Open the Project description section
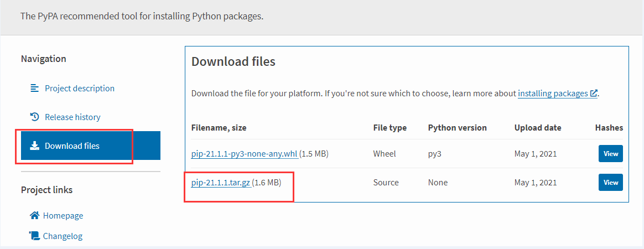 [x=79, y=88]
